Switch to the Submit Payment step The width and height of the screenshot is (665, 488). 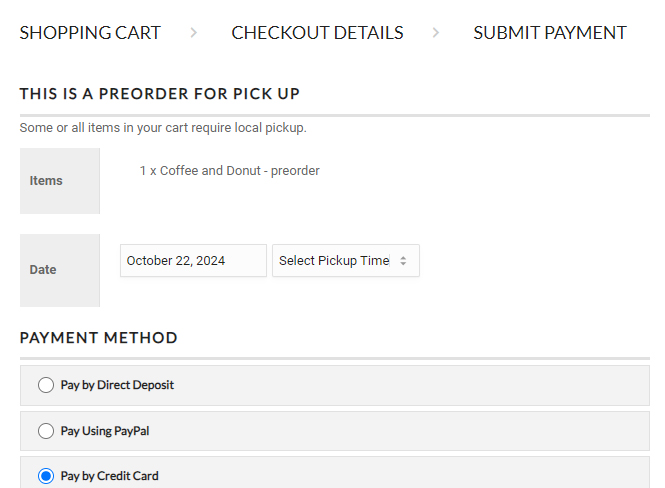550,33
